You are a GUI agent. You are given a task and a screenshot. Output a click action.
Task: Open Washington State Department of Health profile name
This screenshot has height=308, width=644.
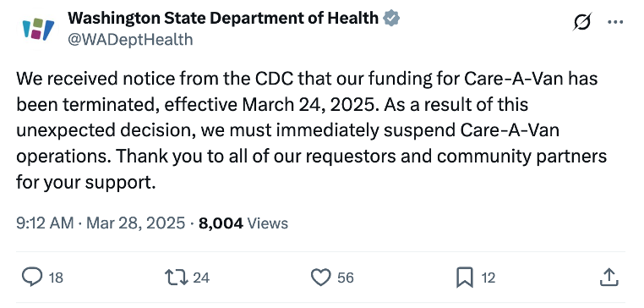pos(223,18)
